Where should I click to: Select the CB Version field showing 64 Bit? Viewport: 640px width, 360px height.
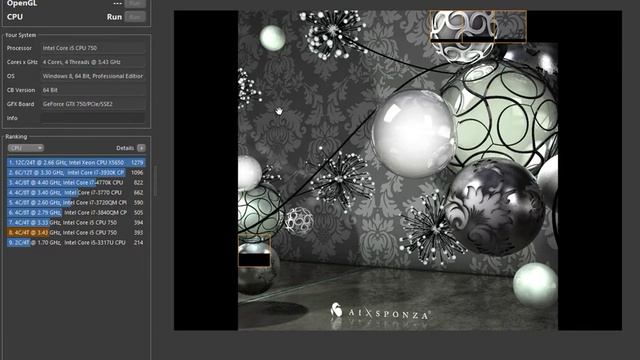click(93, 90)
